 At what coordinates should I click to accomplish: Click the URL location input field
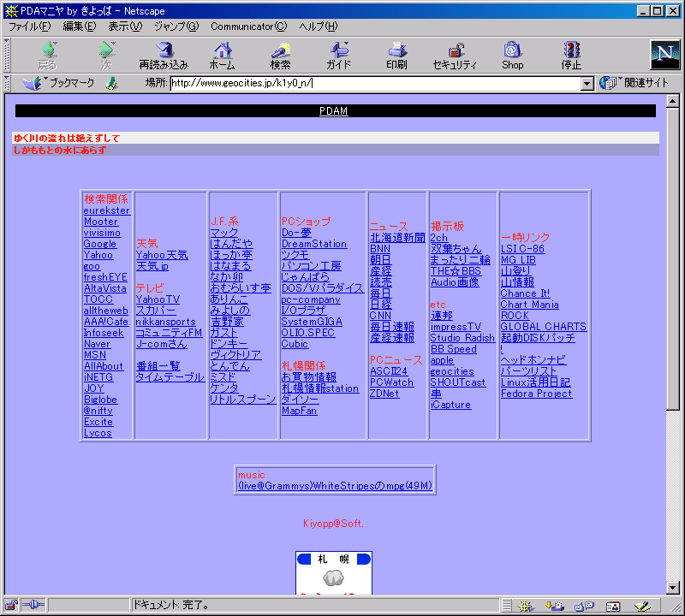[x=376, y=83]
